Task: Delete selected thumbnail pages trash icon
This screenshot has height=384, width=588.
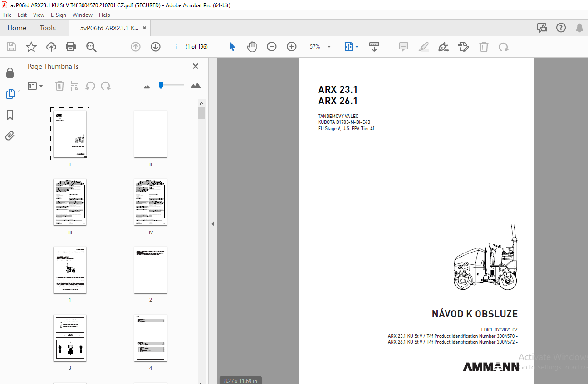Action: [59, 86]
